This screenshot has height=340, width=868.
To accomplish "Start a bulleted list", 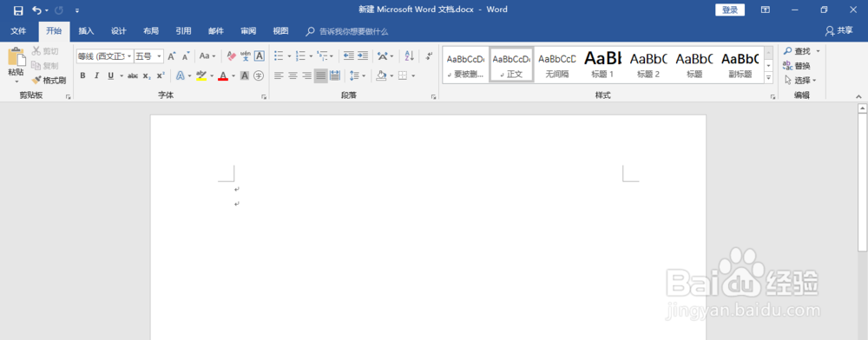I will click(x=279, y=56).
